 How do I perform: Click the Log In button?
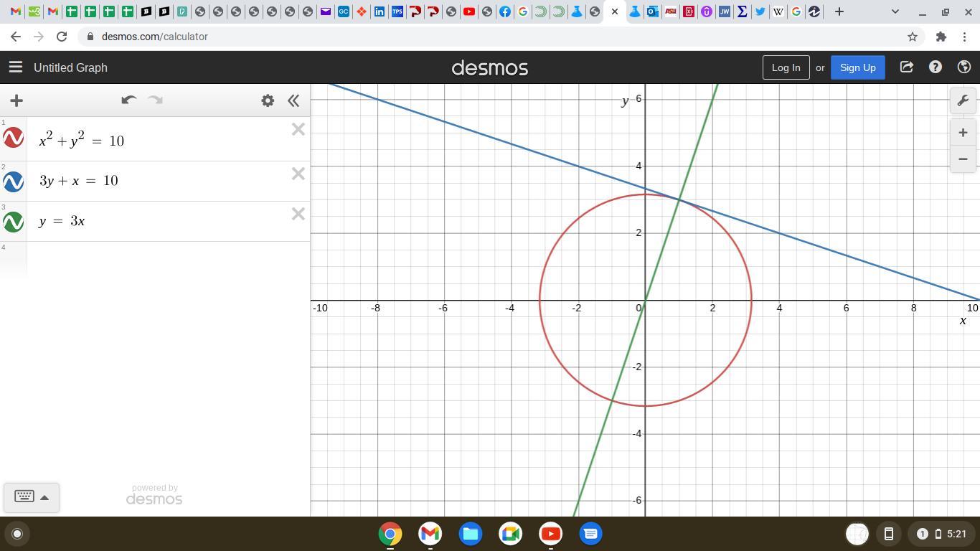pyautogui.click(x=786, y=67)
